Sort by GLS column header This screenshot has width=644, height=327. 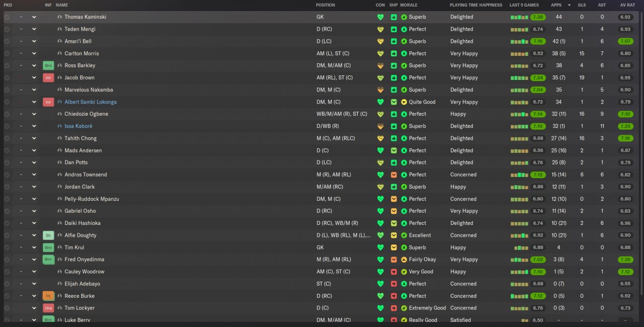click(582, 5)
